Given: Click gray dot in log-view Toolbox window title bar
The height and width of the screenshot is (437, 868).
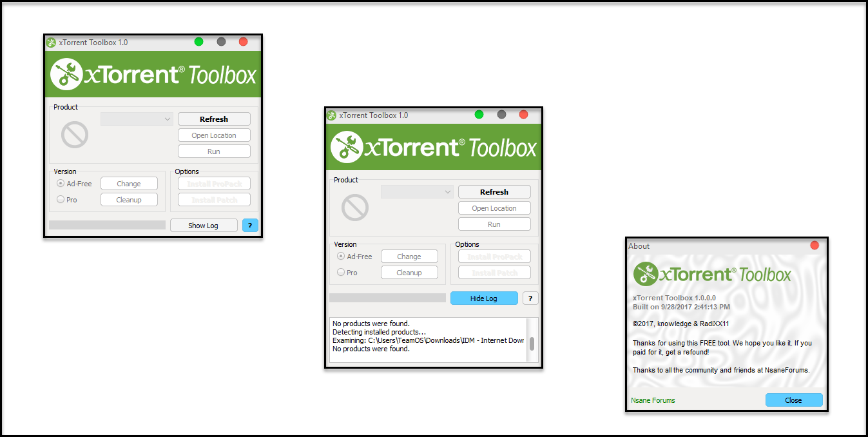Looking at the screenshot, I should (501, 115).
